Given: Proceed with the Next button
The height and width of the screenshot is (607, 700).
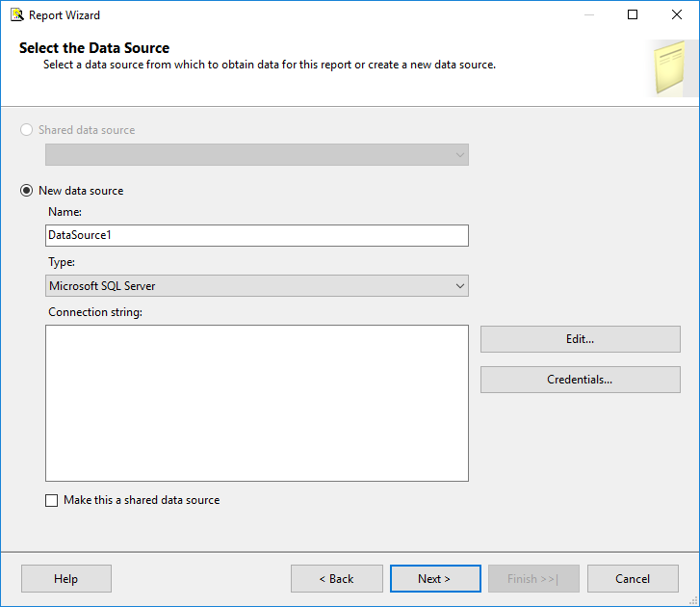Looking at the screenshot, I should tap(434, 579).
